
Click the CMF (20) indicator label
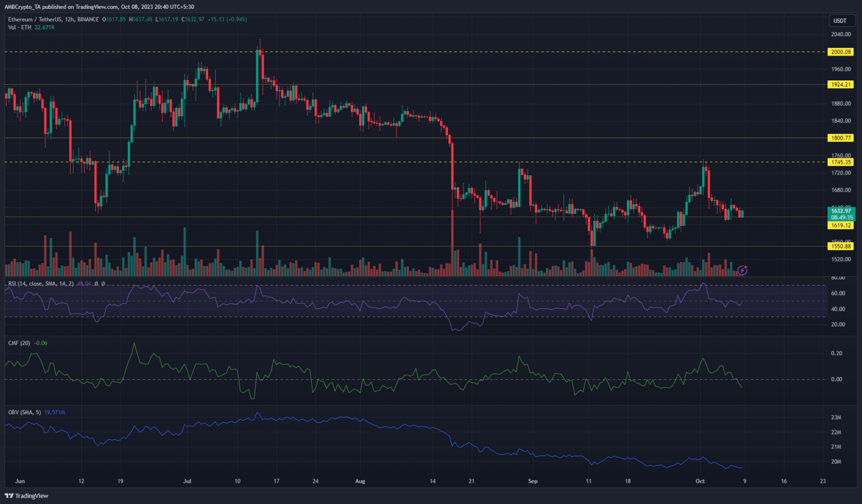(19, 343)
